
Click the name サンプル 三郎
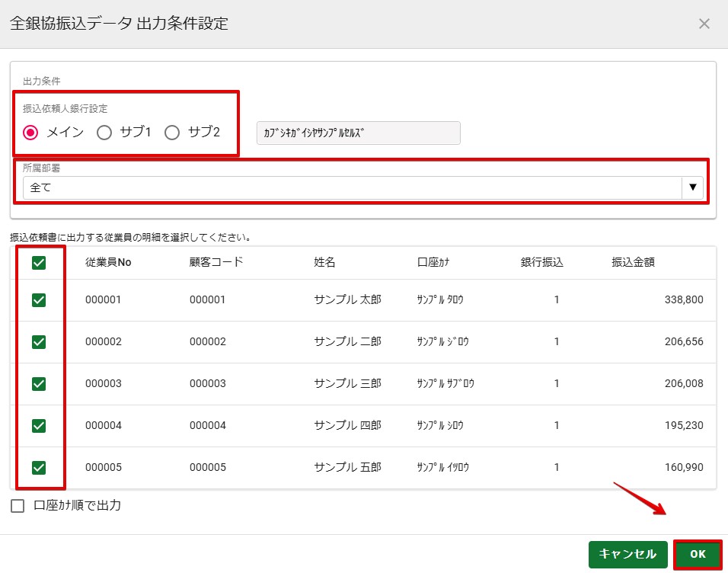pos(348,383)
